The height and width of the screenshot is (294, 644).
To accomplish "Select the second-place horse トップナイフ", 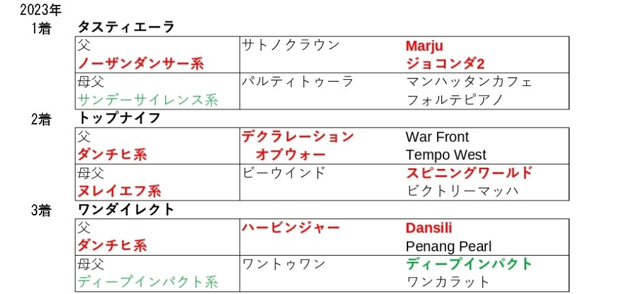I will (119, 118).
